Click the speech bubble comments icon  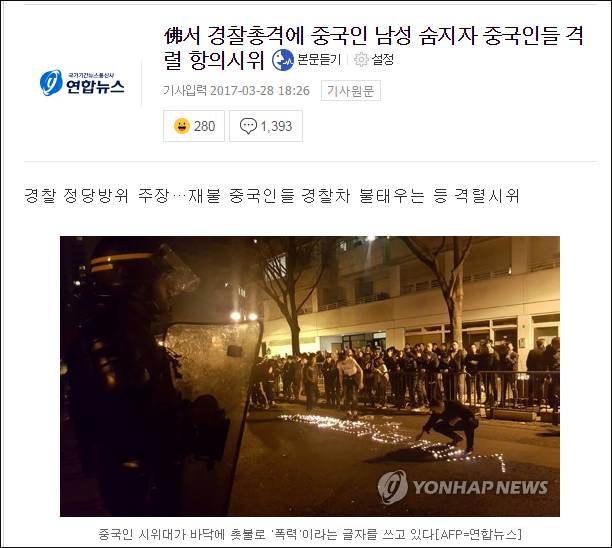click(x=248, y=126)
